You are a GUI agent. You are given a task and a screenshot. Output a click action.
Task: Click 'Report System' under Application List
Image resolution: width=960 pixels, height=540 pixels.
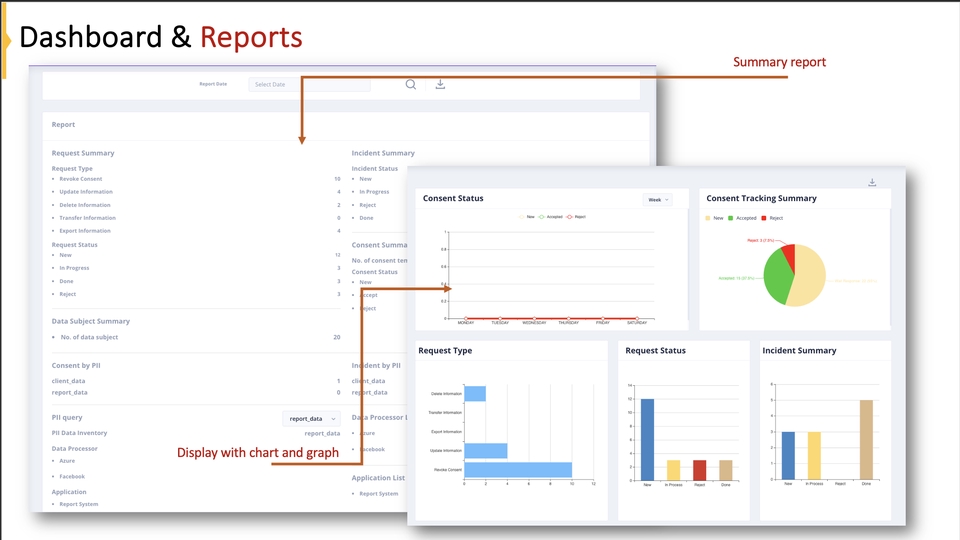point(378,493)
